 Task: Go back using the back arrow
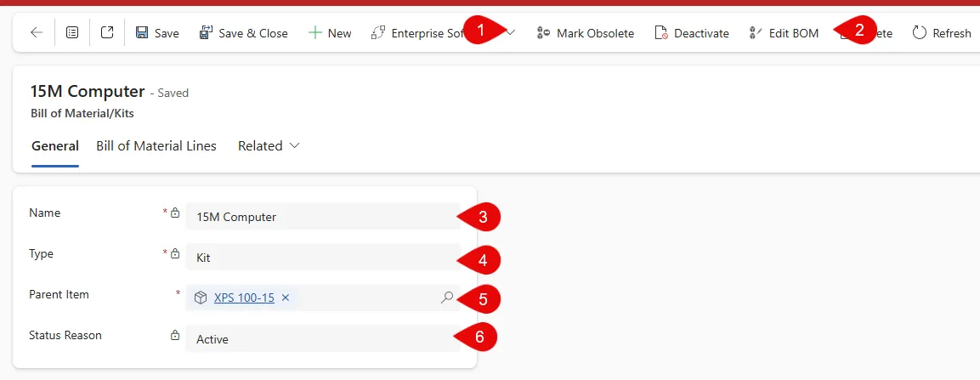pos(37,33)
